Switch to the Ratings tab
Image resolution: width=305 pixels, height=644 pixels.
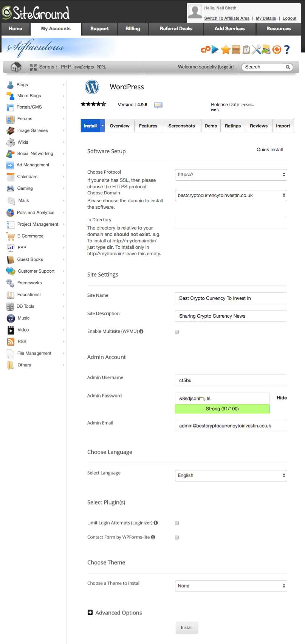[x=233, y=126]
